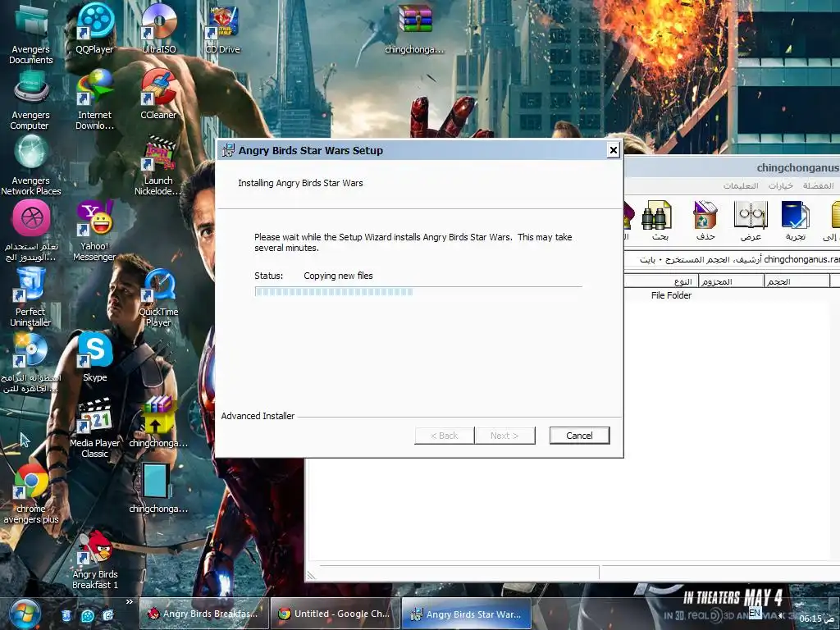840x630 pixels.
Task: Open the Windows Start orb
Action: pyautogui.click(x=25, y=614)
